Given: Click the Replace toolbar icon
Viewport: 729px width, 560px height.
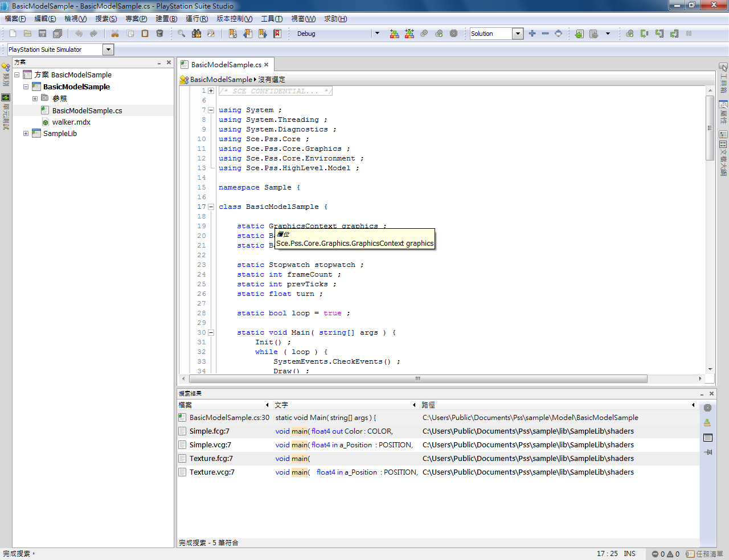Looking at the screenshot, I should [x=211, y=34].
